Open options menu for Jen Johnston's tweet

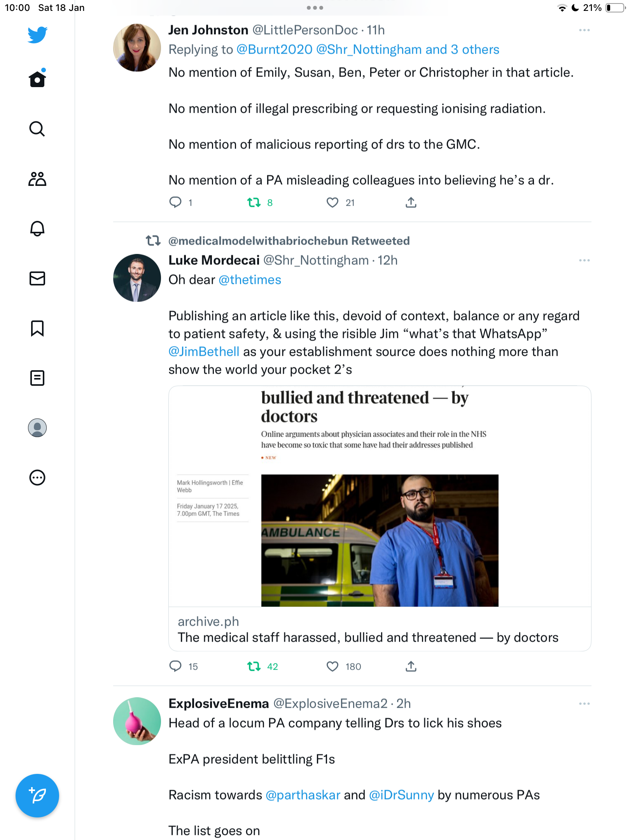(x=584, y=30)
